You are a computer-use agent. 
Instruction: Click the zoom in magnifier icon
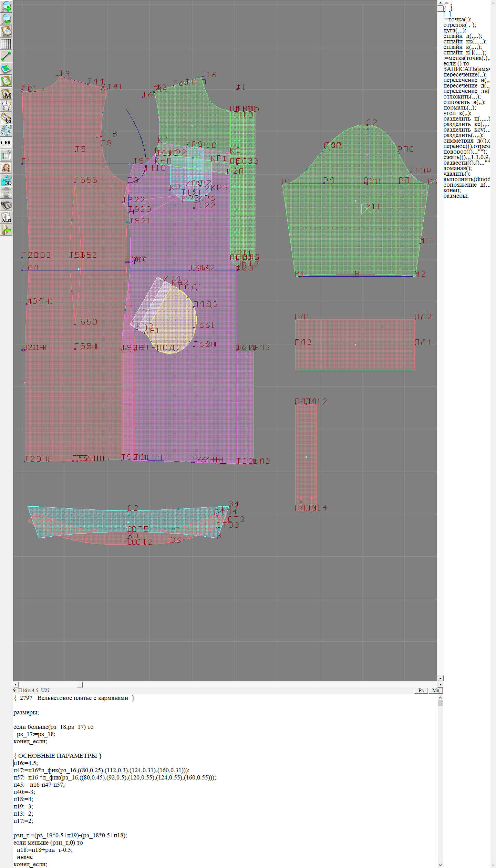6,6
